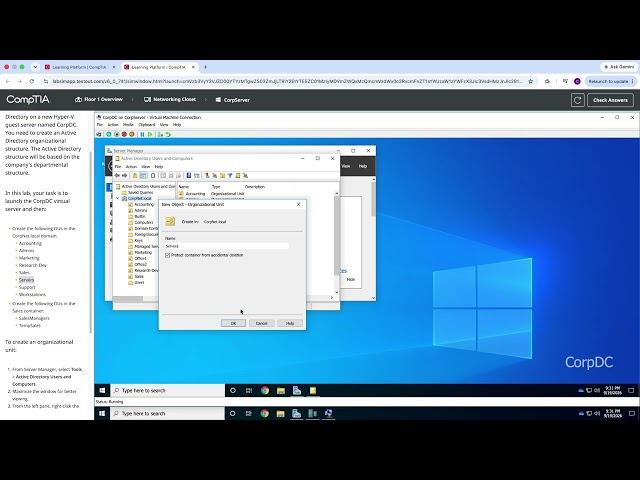Image resolution: width=640 pixels, height=480 pixels.
Task: Click the green Revert arrow in VM toolbar
Action: coord(168,134)
